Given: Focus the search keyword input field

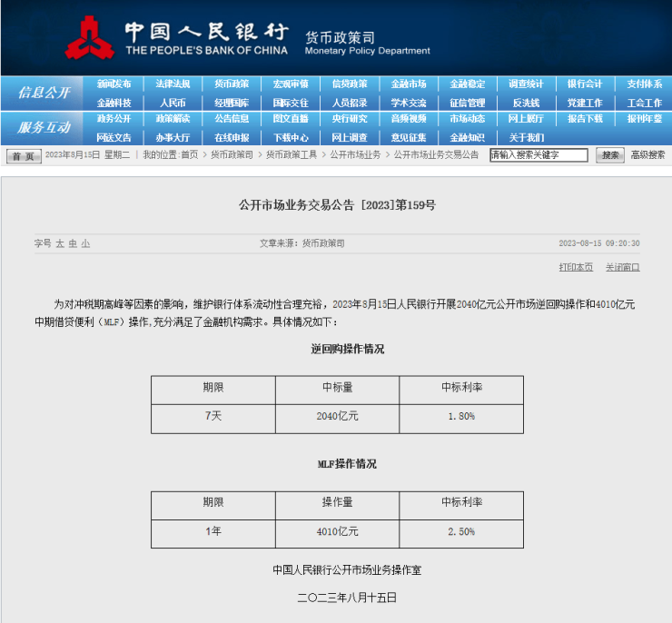Looking at the screenshot, I should point(539,155).
